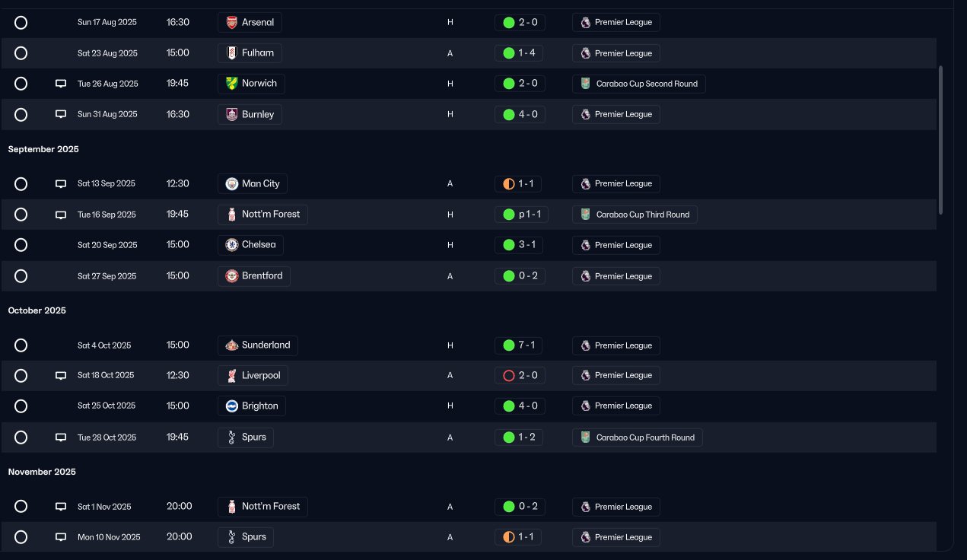Open the Burnley team link
This screenshot has width=967, height=560.
[x=250, y=115]
